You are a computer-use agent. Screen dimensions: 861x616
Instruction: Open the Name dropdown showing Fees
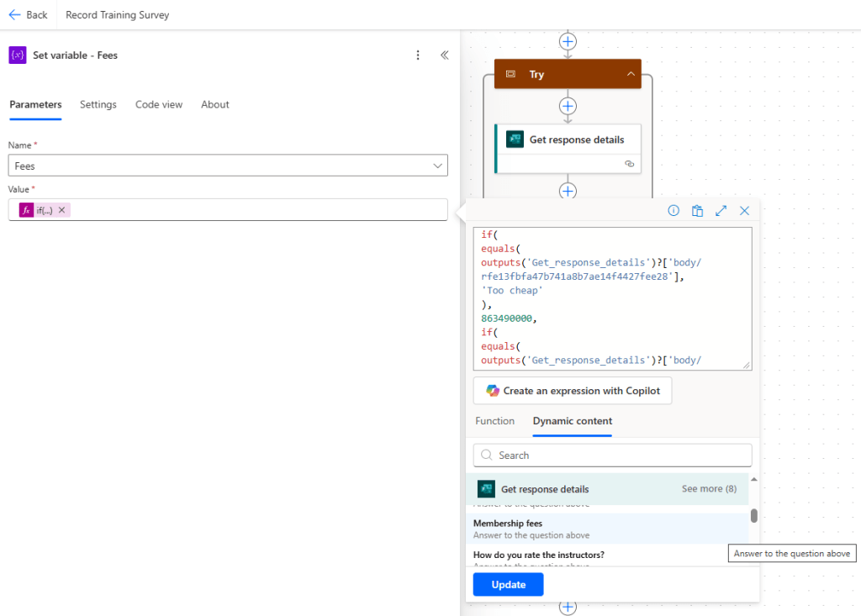[x=437, y=166]
